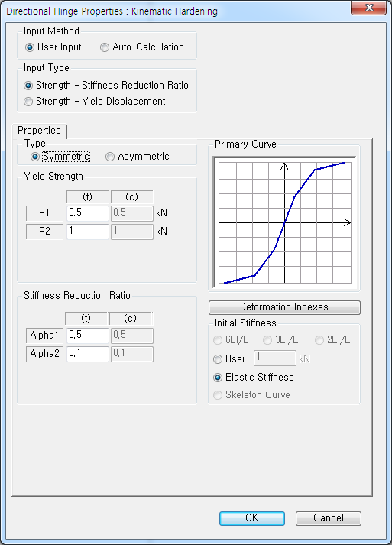Choose Auto-Calculation input method
392x545 pixels.
point(142,47)
